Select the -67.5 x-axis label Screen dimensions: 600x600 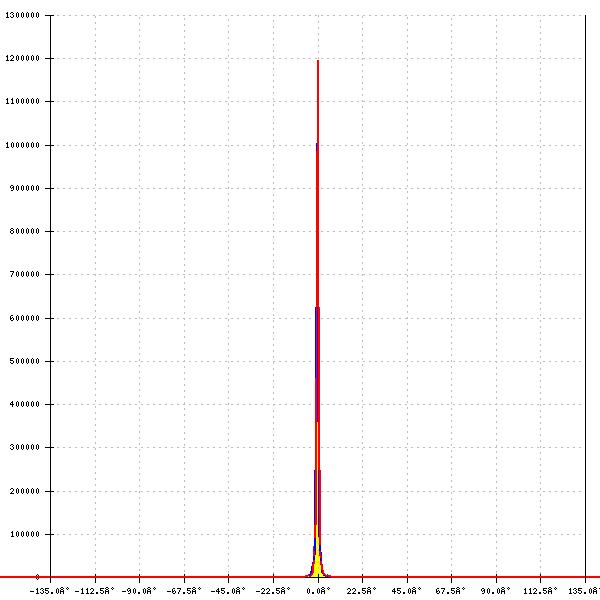[x=184, y=591]
